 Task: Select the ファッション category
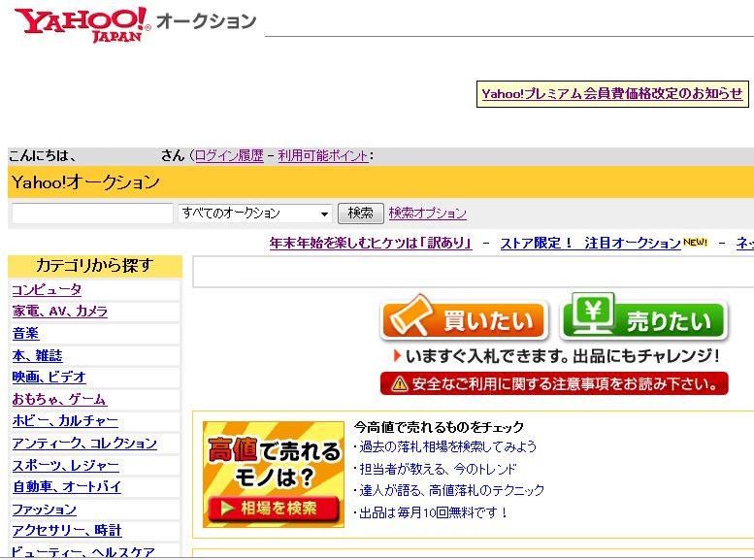[x=45, y=509]
